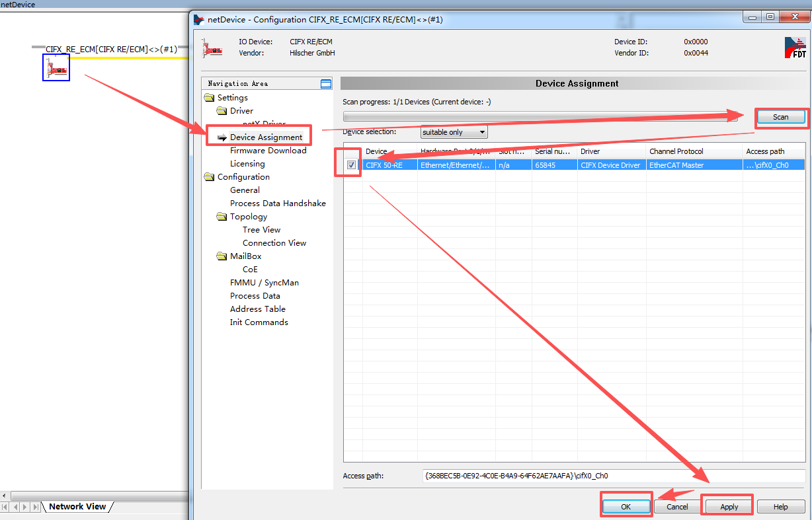The height and width of the screenshot is (520, 812).
Task: Open Process Data Handshake page
Action: coord(278,204)
